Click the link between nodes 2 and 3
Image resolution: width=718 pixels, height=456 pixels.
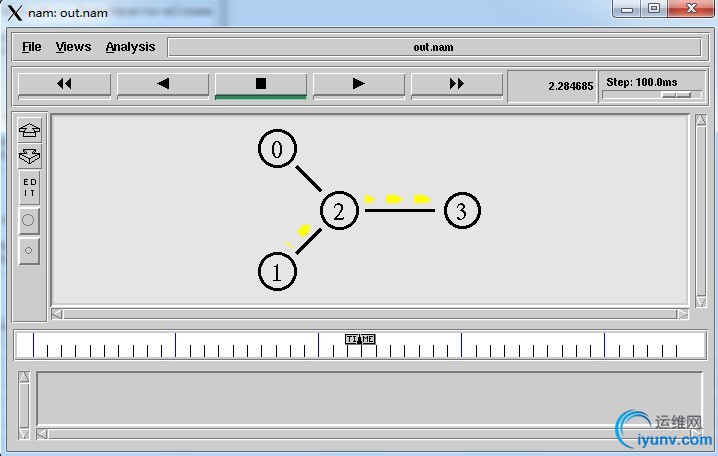(400, 211)
